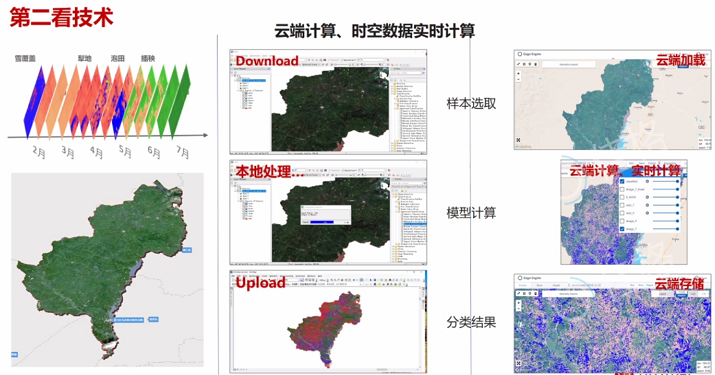Check the ndvi_7 layer checkbox
Viewport: 715px width, 375px height.
coord(622,205)
